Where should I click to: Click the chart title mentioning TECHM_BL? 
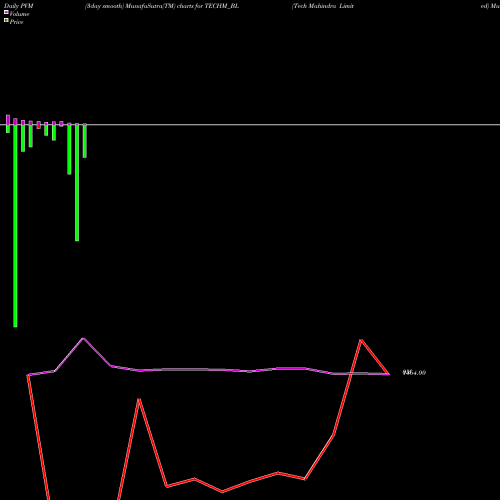coord(162,6)
